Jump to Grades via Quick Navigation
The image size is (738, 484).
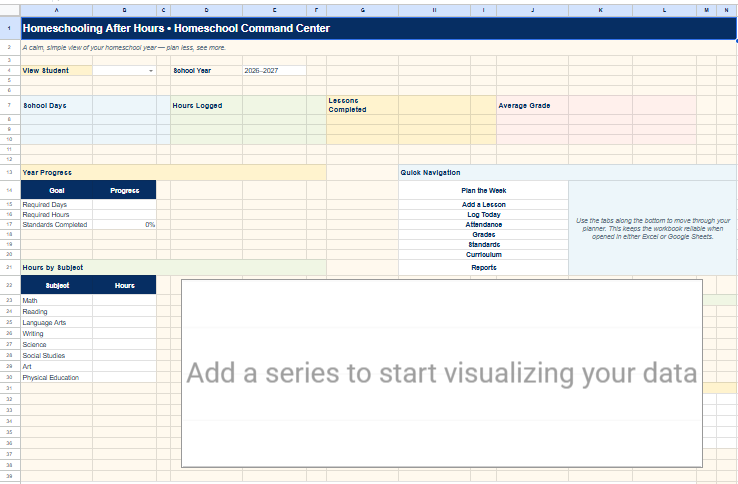point(483,234)
